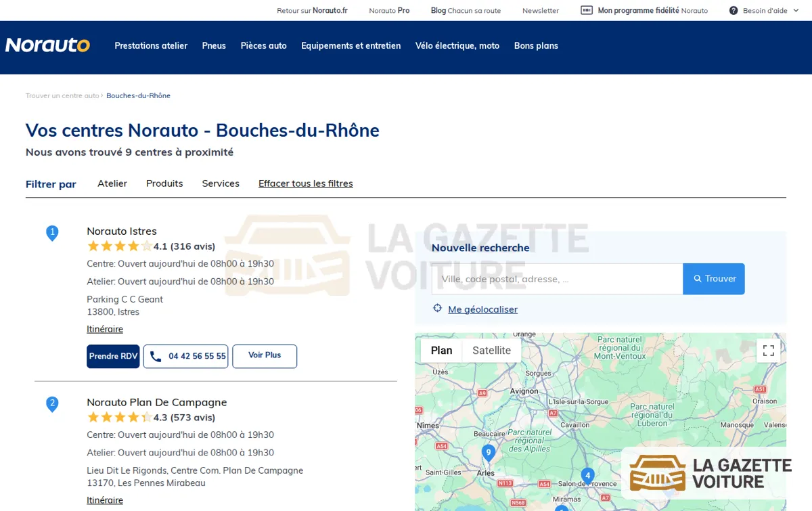The height and width of the screenshot is (511, 812).
Task: Click the Bouches-du-Rhône breadcrumb
Action: (x=138, y=96)
